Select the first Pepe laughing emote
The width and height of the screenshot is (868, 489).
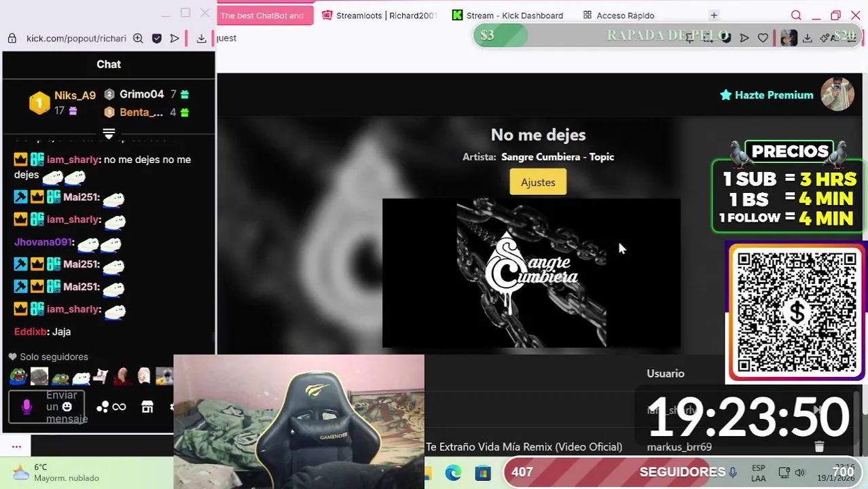coord(18,376)
